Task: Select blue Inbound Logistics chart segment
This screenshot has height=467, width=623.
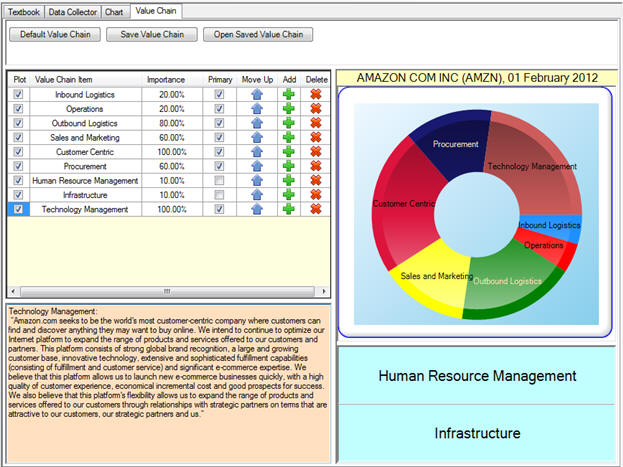Action: (x=550, y=227)
